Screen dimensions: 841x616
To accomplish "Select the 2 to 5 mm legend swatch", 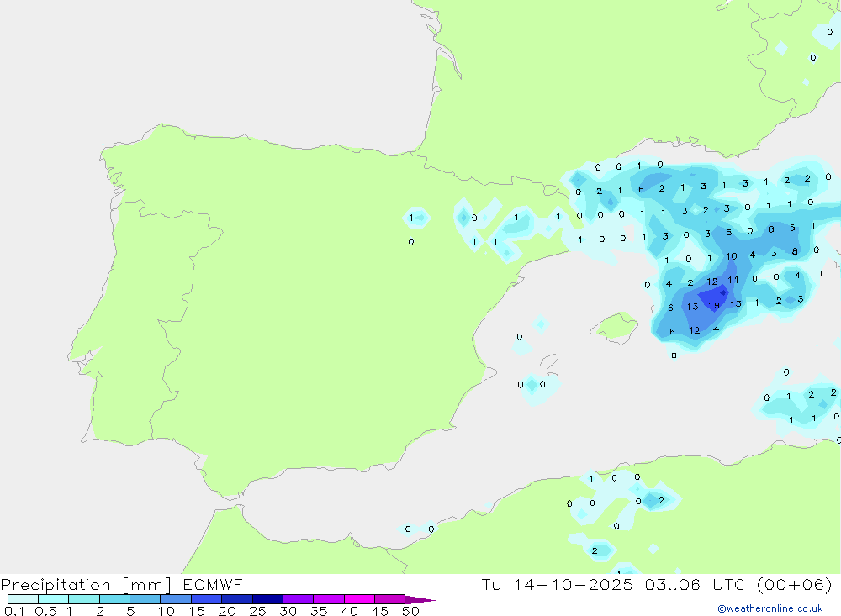I will 114,599.
